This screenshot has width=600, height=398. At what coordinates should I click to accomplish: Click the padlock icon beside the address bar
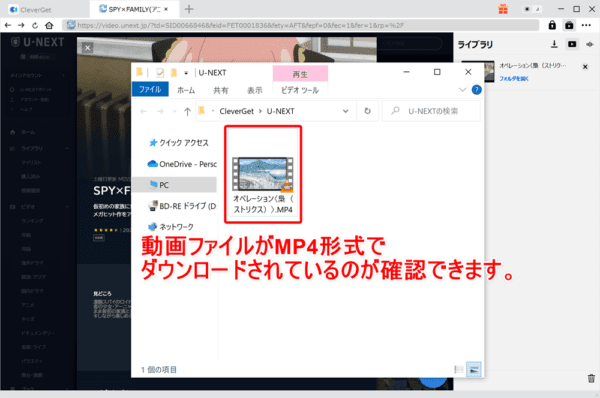[x=552, y=25]
